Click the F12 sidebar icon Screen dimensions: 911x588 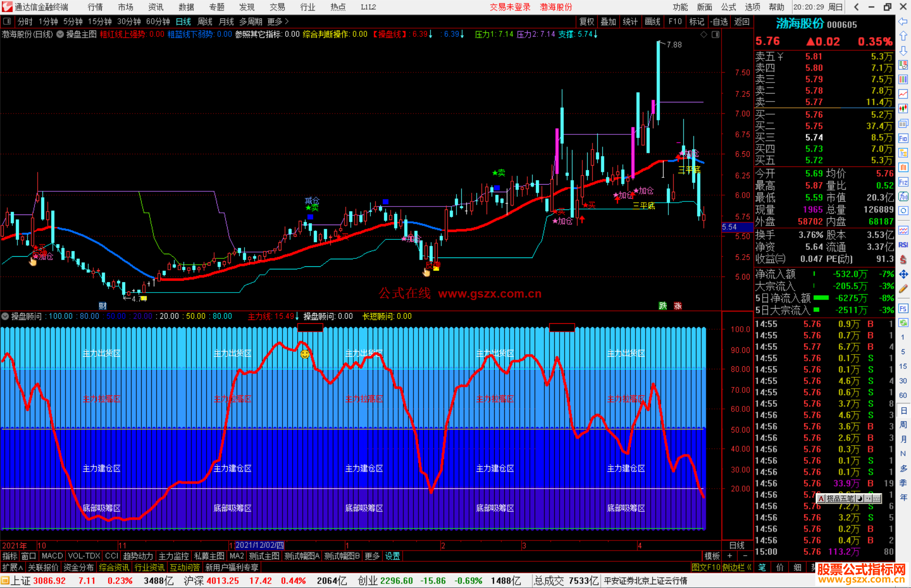click(x=903, y=182)
